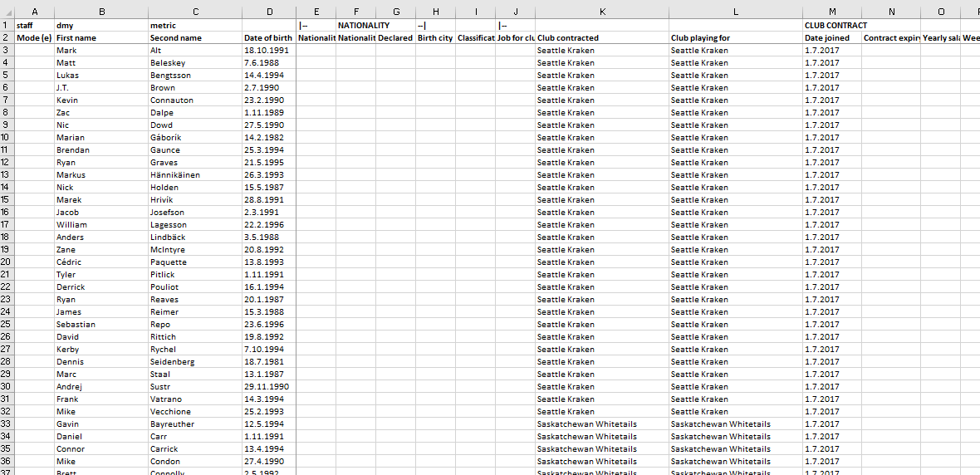Viewport: 980px width, 475px height.
Task: Click the surname 'Sustr'
Action: point(160,386)
